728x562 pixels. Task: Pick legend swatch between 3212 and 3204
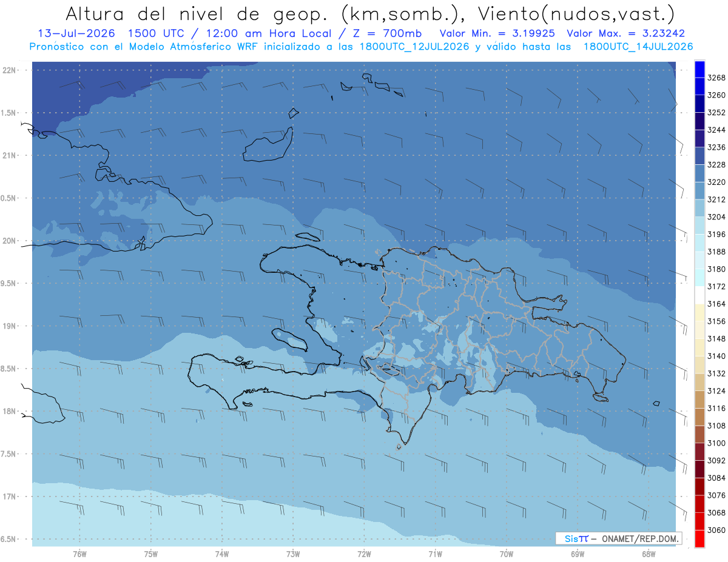click(x=699, y=208)
